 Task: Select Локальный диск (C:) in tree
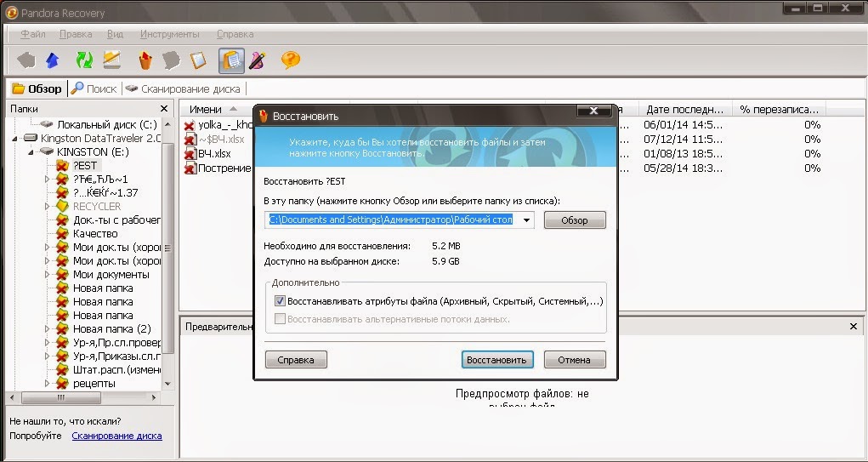[x=107, y=124]
